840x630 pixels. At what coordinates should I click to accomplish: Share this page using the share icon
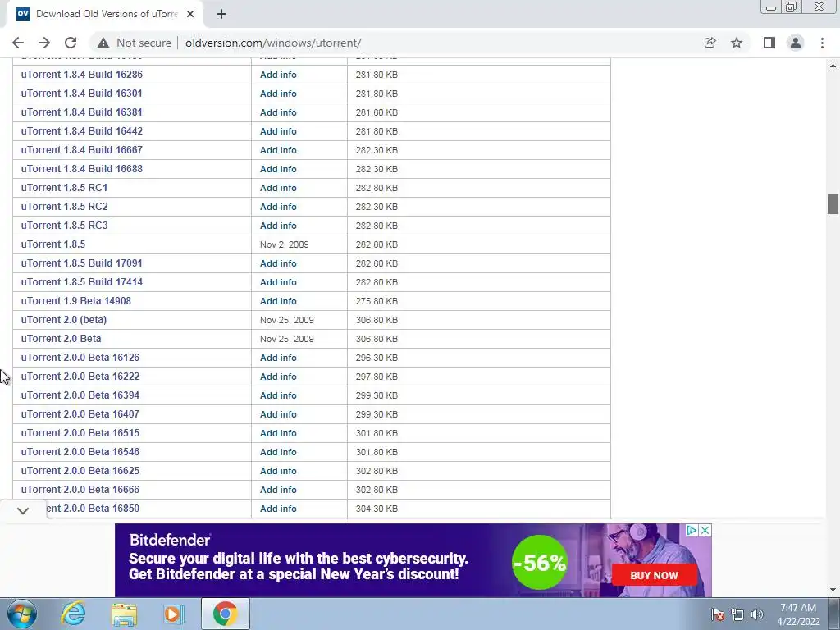pos(710,43)
